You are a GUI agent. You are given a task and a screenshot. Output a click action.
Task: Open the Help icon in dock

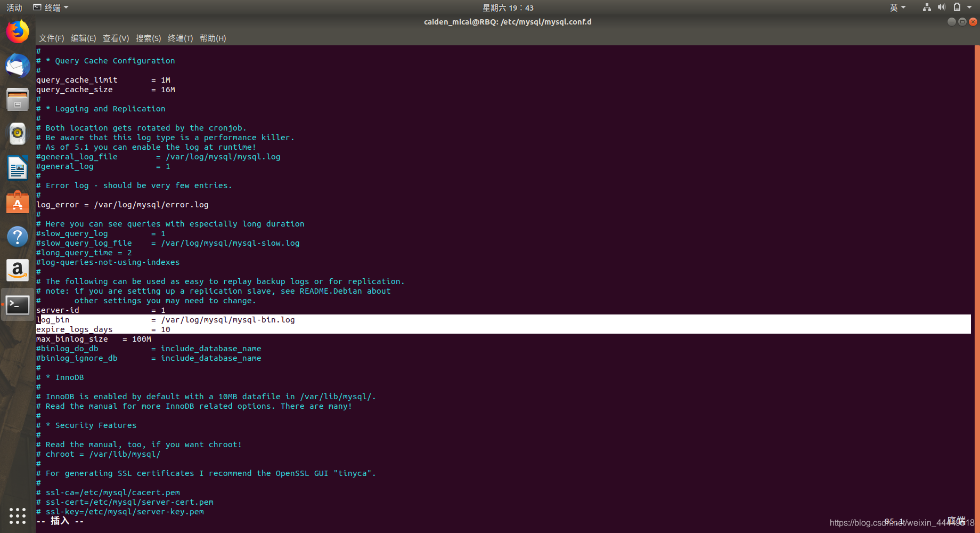[x=18, y=237]
